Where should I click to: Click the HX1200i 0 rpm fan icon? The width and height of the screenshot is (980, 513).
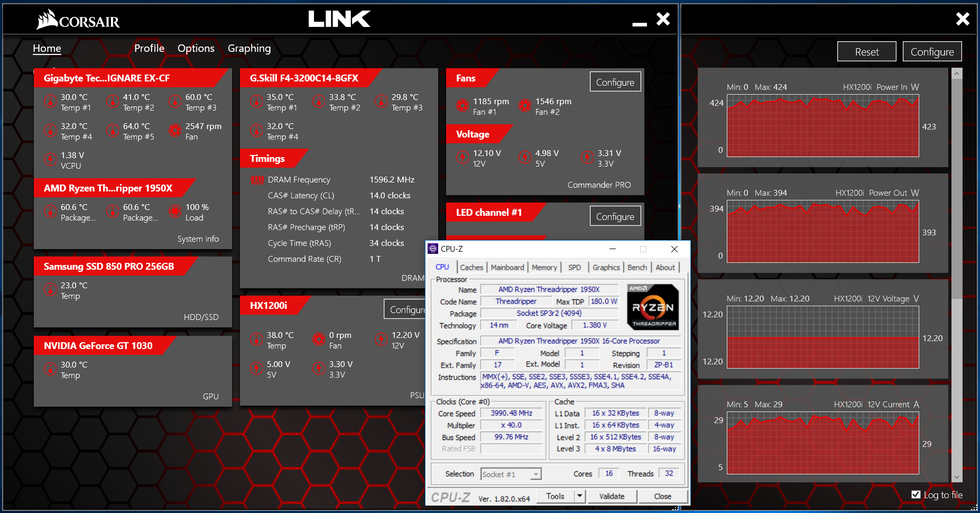(319, 339)
